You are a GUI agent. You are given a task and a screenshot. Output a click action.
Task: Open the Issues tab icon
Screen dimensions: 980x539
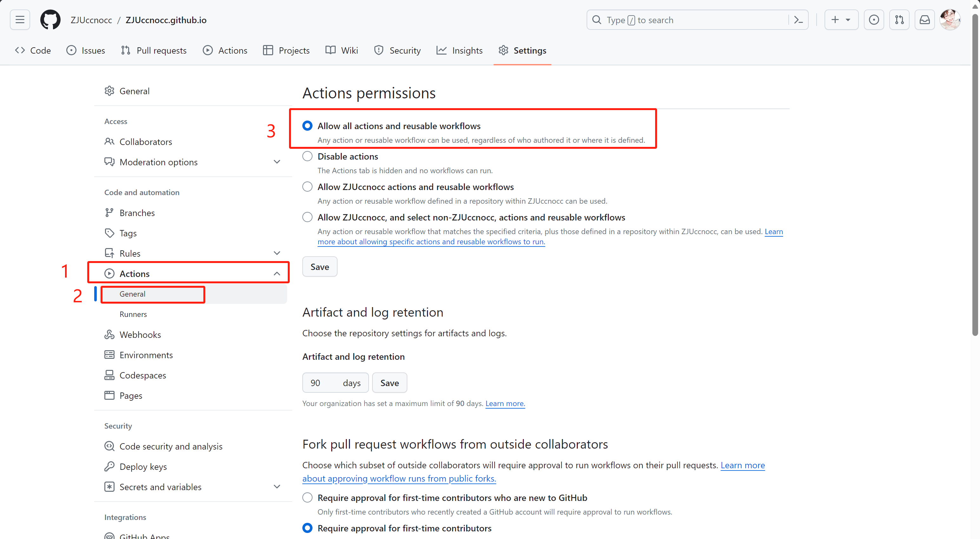pos(71,50)
